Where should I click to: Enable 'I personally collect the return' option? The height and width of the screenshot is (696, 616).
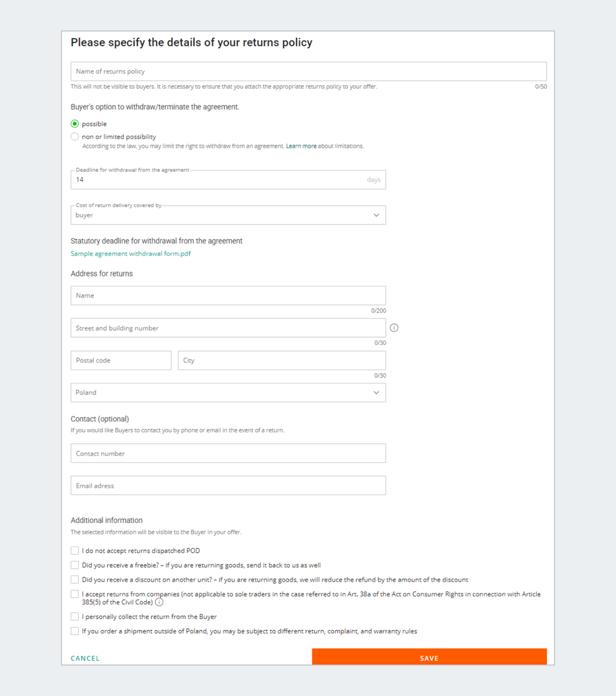coord(75,617)
